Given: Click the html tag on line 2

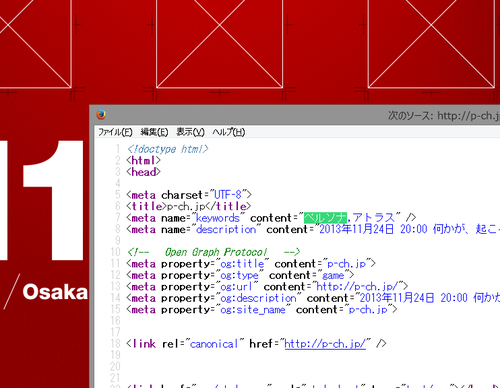Looking at the screenshot, I should (144, 161).
